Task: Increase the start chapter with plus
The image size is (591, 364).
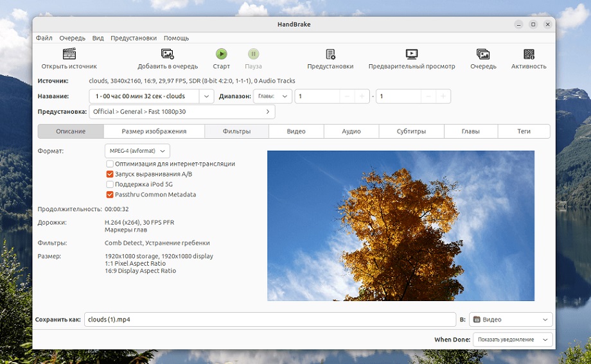Action: [x=362, y=96]
